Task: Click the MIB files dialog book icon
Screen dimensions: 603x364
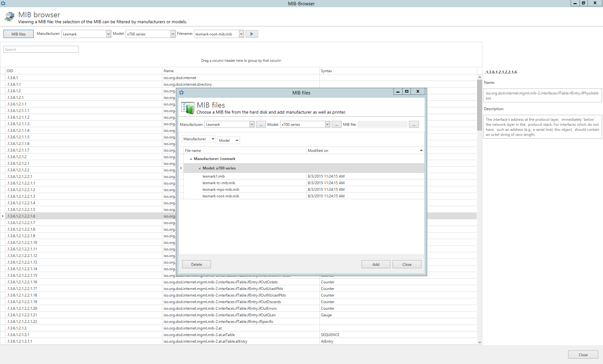Action: click(188, 108)
